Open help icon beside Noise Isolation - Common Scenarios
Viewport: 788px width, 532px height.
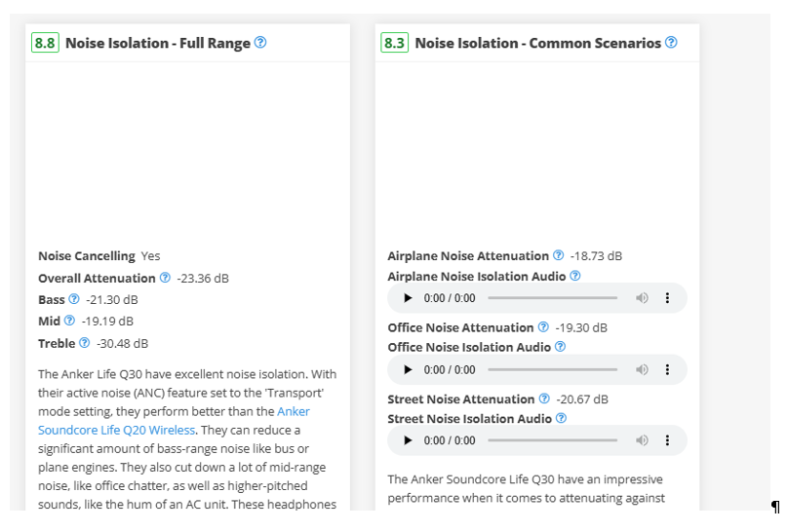pyautogui.click(x=671, y=42)
